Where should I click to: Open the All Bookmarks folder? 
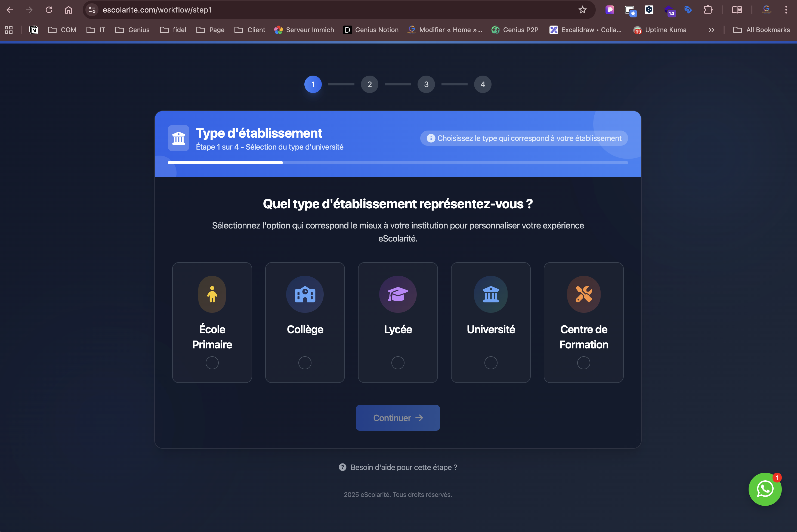coord(761,30)
